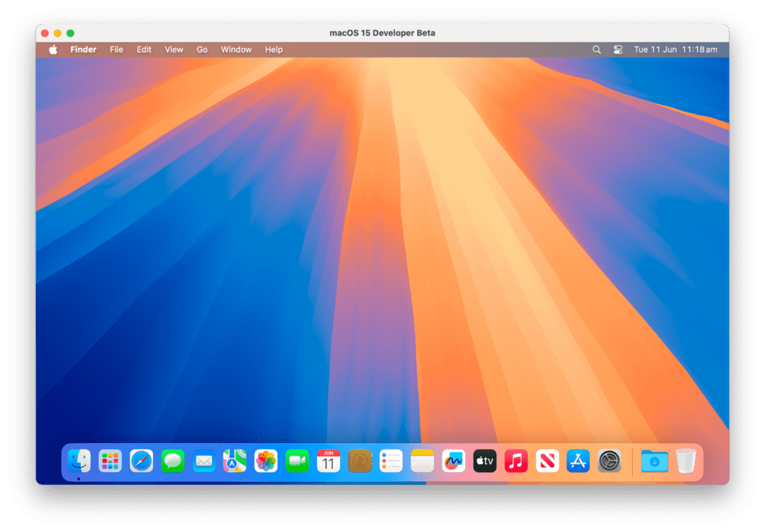
Task: Check Mail from the Dock
Action: pyautogui.click(x=203, y=461)
